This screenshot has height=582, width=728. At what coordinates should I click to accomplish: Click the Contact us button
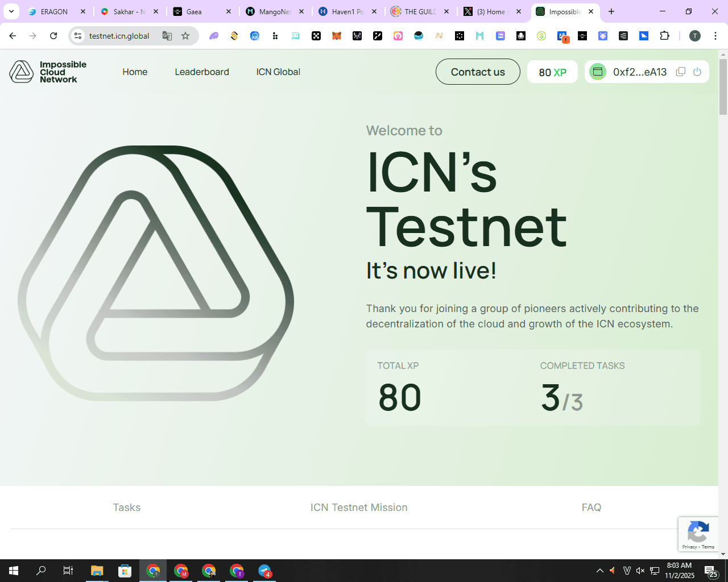[x=478, y=72]
